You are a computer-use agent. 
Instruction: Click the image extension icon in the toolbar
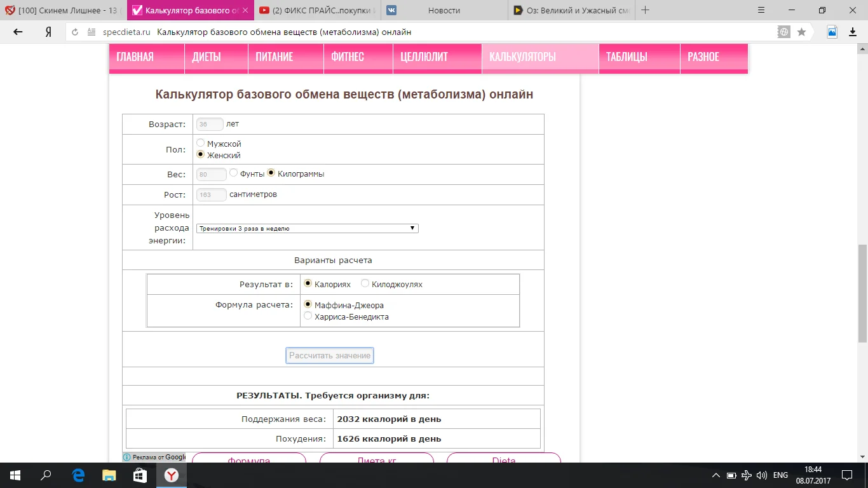click(832, 32)
